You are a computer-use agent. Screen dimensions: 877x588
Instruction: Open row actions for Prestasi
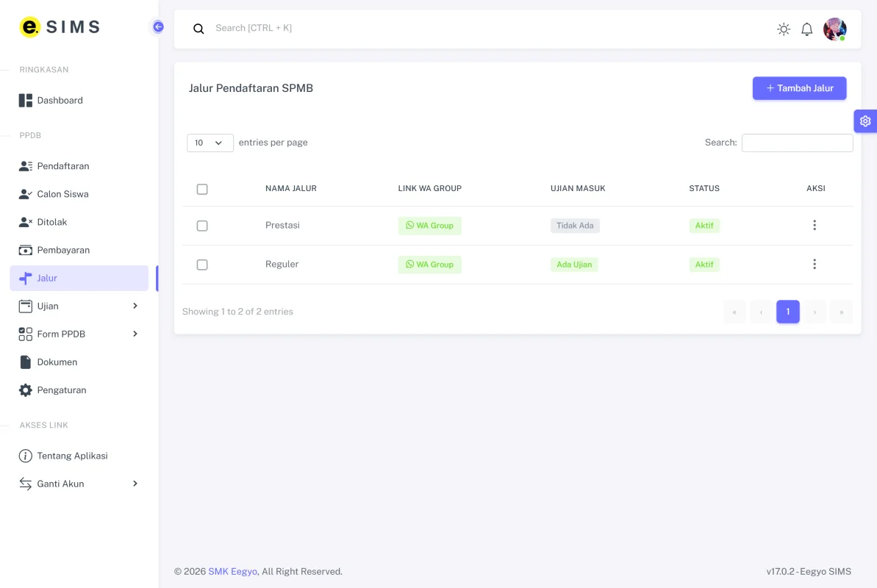[815, 225]
